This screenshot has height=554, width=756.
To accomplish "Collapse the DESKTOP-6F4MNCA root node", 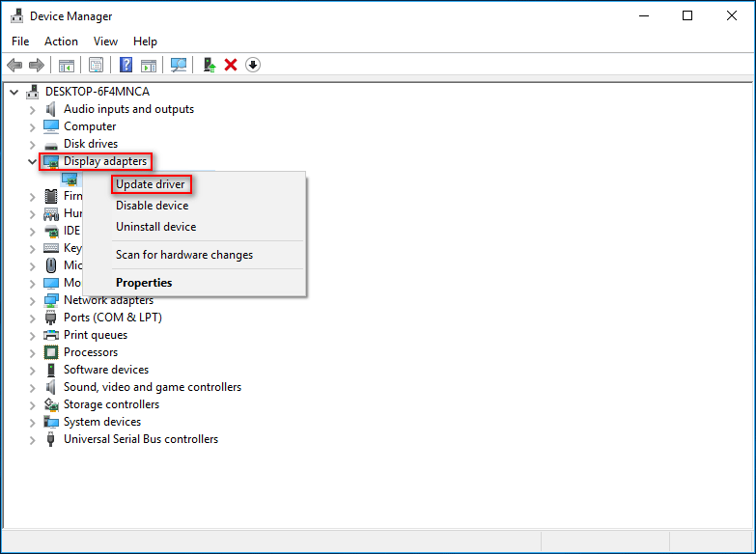I will coord(14,92).
